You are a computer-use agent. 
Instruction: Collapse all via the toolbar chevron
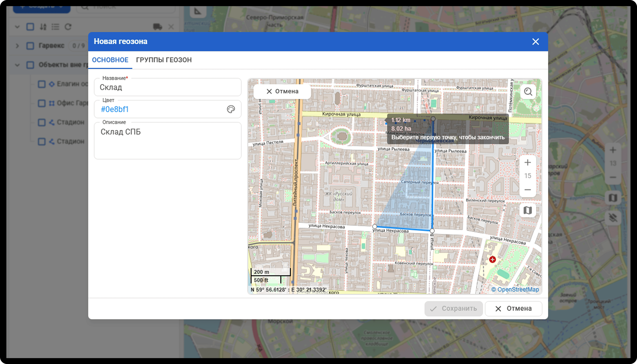17,27
